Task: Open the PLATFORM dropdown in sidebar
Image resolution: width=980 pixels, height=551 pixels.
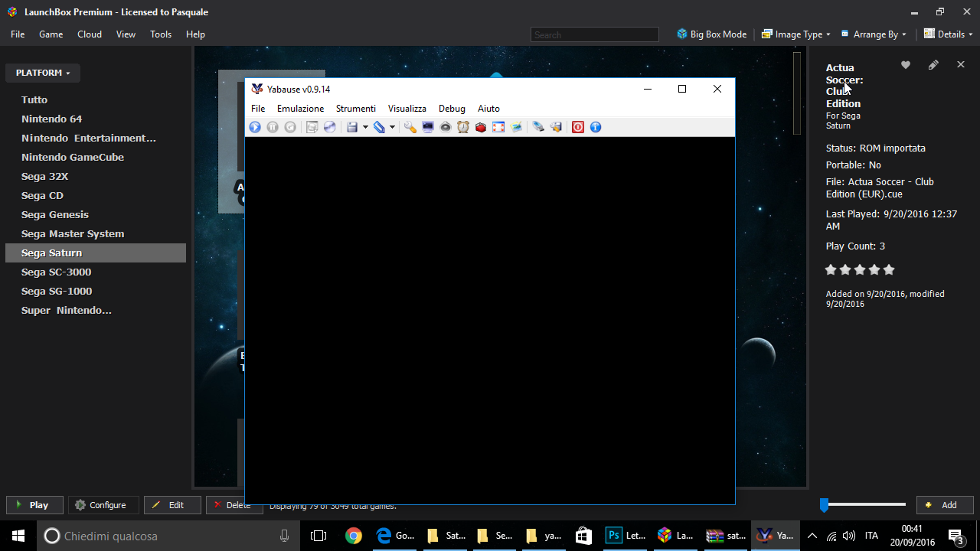Action: [43, 73]
